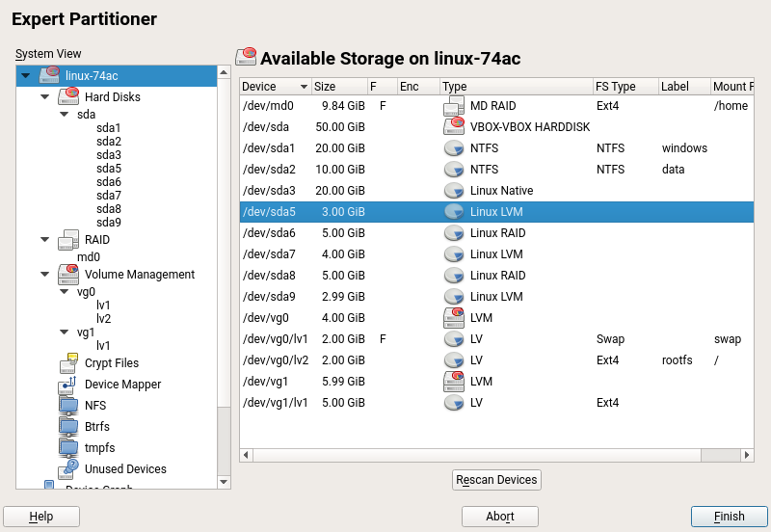
Task: Collapse the Hard Disks tree node
Action: point(45,97)
